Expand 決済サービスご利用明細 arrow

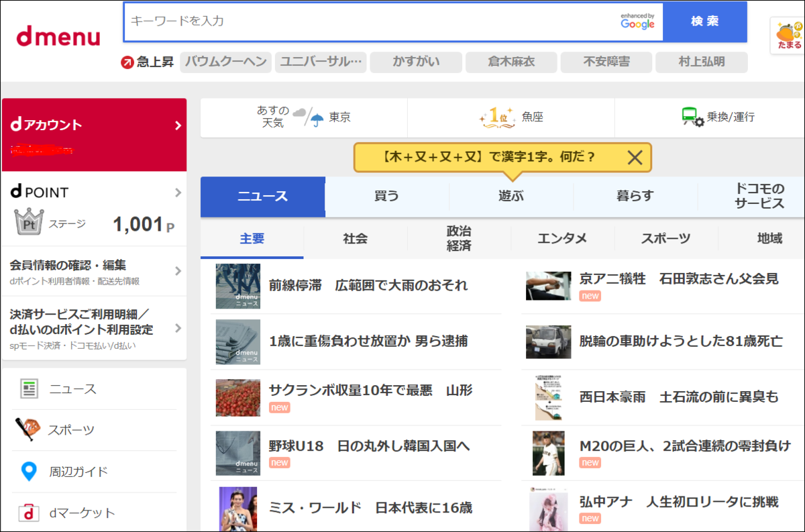178,328
